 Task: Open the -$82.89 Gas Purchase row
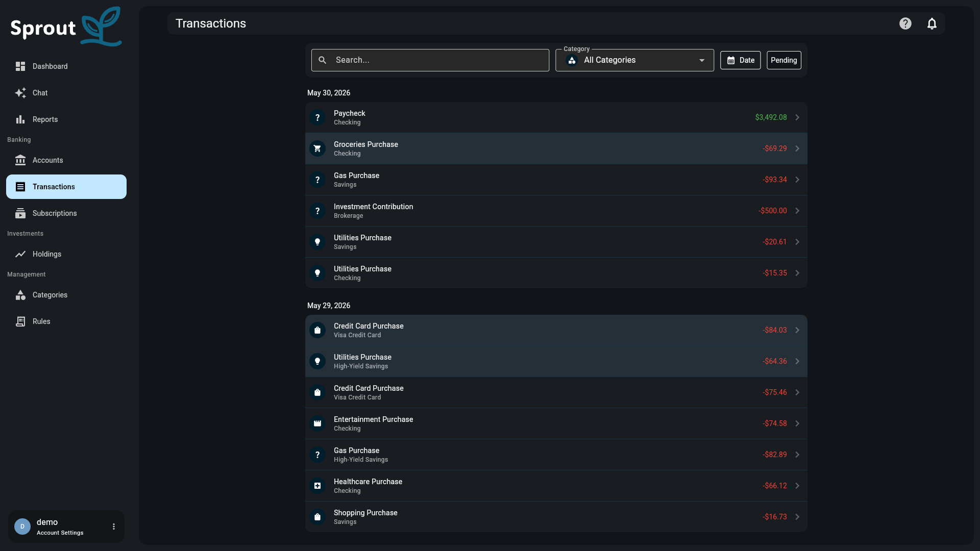[x=556, y=455]
